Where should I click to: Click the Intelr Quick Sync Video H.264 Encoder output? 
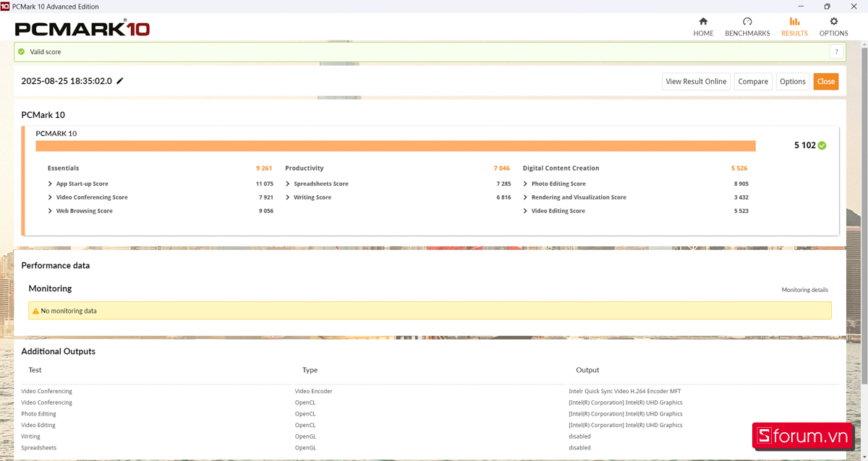click(626, 392)
